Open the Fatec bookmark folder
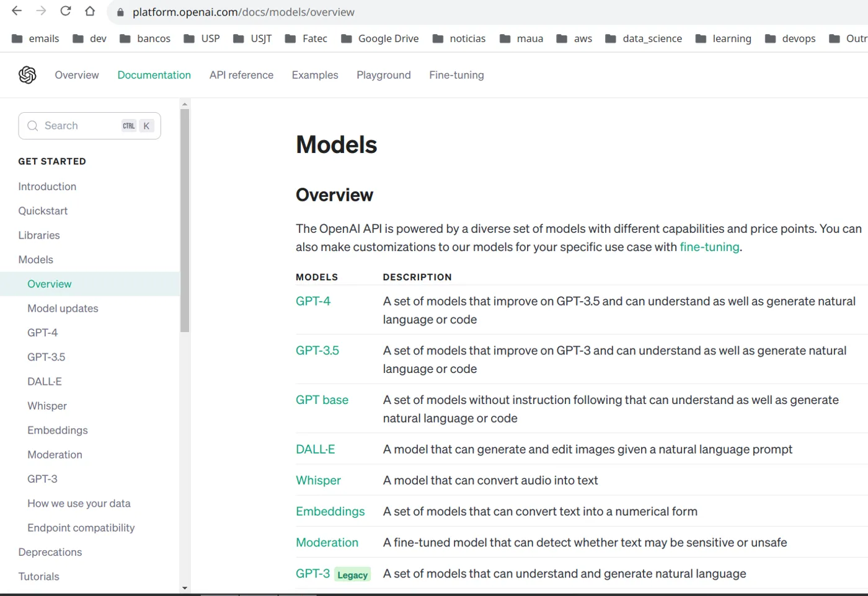Image resolution: width=868 pixels, height=596 pixels. 306,38
